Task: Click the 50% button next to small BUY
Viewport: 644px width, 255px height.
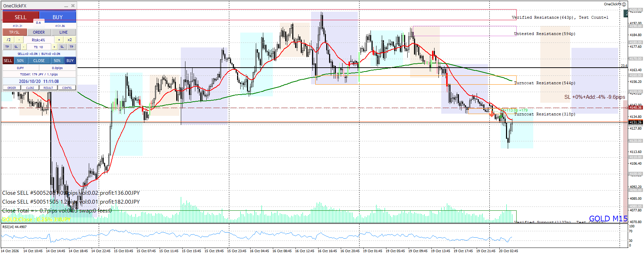Action: click(x=57, y=61)
